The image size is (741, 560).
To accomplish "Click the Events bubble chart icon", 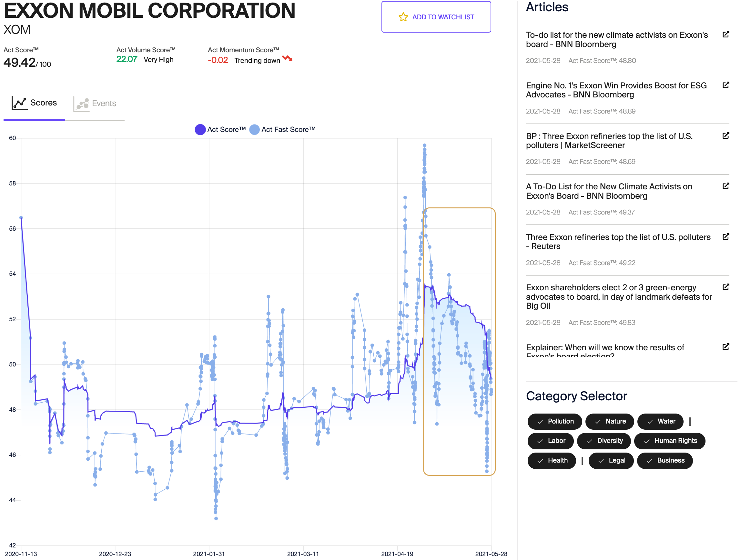I will [81, 105].
